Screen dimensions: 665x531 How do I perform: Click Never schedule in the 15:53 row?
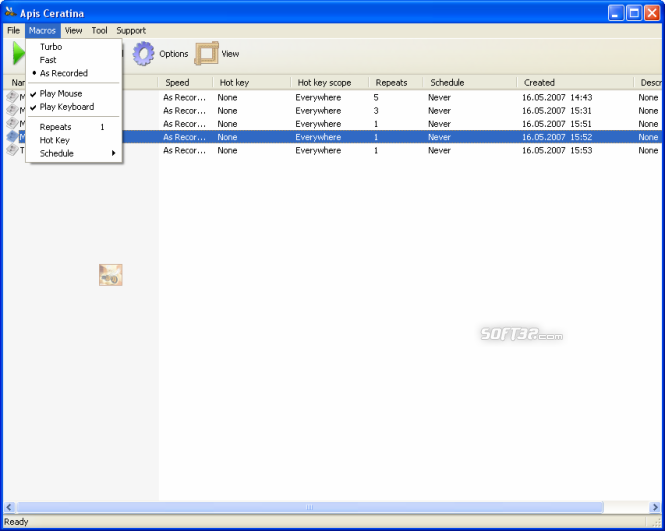[439, 150]
